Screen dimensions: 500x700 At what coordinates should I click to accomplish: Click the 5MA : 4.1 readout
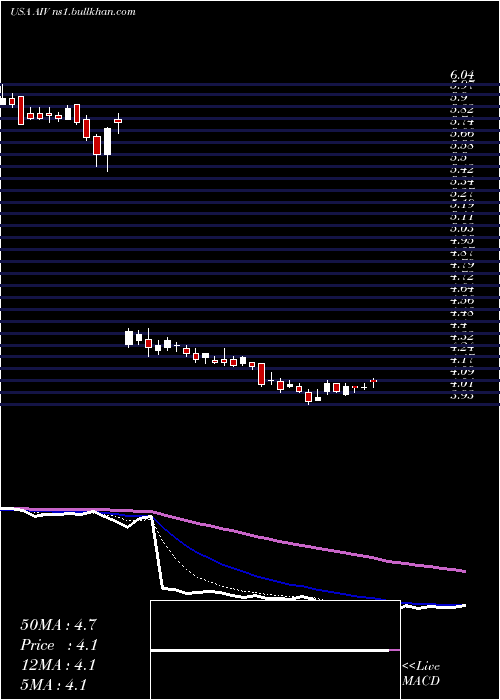pos(54,685)
